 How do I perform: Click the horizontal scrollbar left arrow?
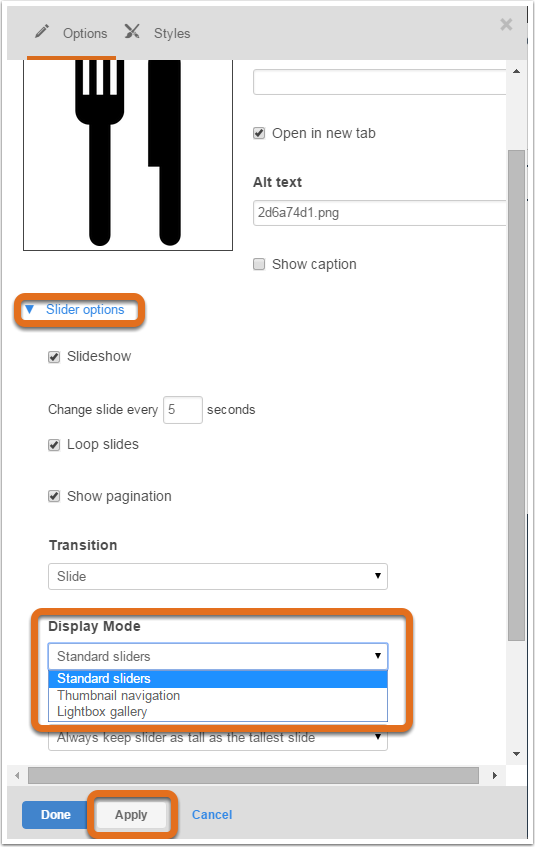tap(17, 776)
